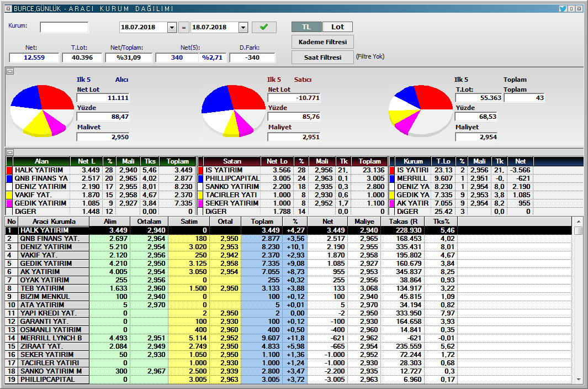Sort by the Ortalam column header

(x=149, y=222)
